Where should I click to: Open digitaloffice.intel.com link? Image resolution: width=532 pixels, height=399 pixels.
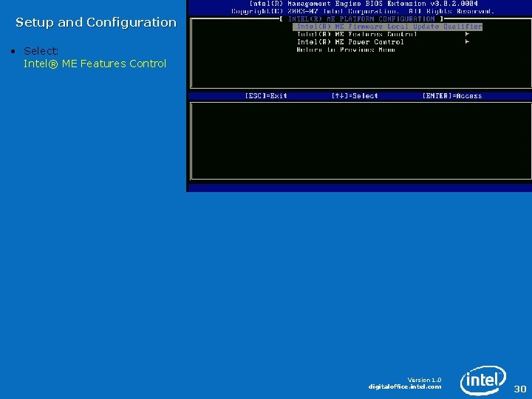[x=405, y=386]
